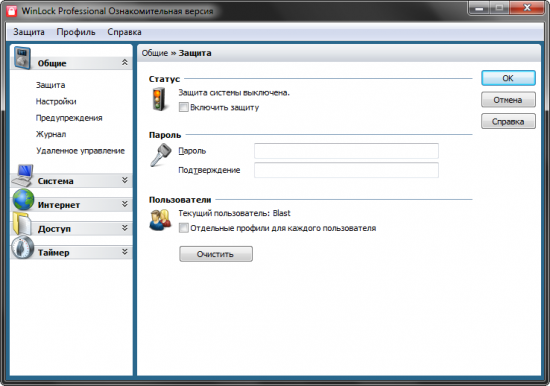550x386 pixels.
Task: Open the Профиль menu
Action: (x=76, y=32)
